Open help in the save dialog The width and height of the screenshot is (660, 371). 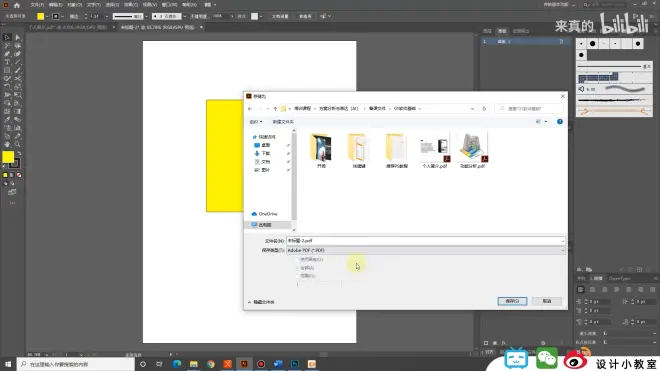pos(560,122)
